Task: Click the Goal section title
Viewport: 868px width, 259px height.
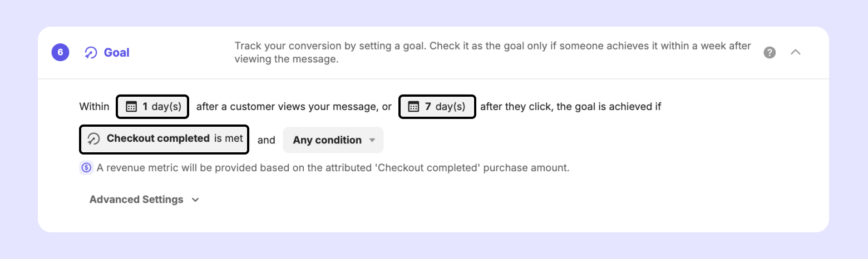Action: coord(116,53)
